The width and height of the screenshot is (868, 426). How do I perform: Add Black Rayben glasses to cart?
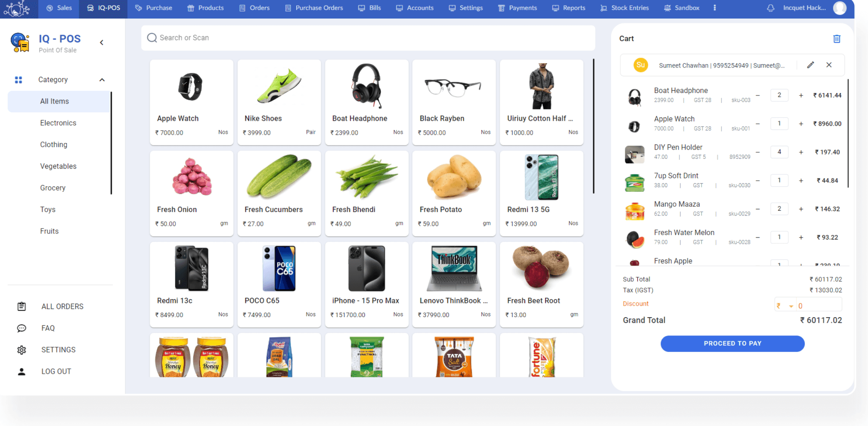click(x=454, y=102)
